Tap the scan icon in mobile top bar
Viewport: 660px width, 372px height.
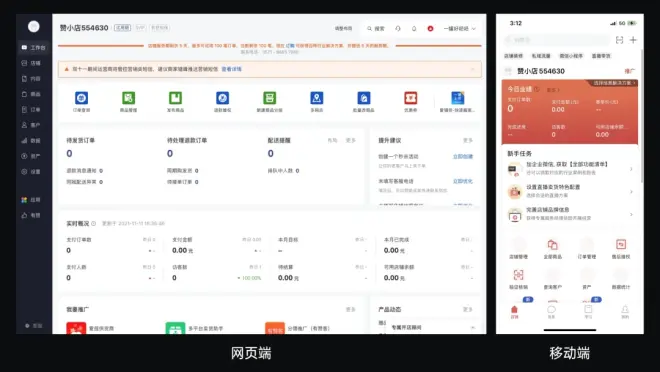tap(619, 40)
